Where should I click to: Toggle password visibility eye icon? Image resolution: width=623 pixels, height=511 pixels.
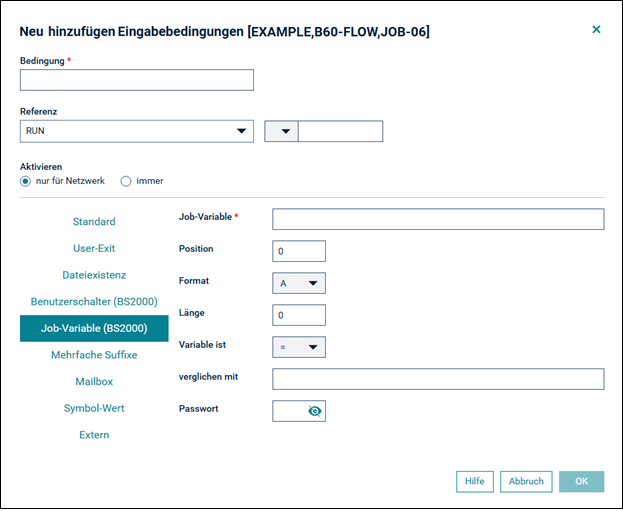(x=315, y=411)
